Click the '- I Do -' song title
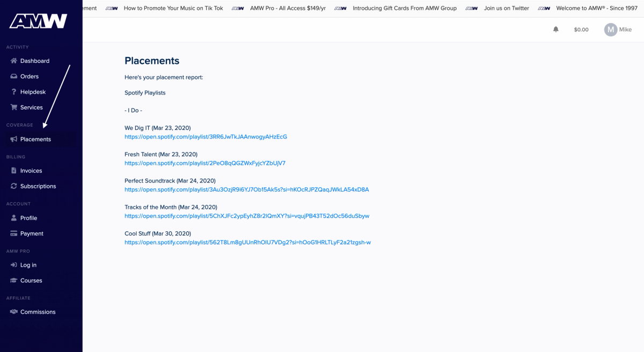This screenshot has height=352, width=644. tap(133, 111)
